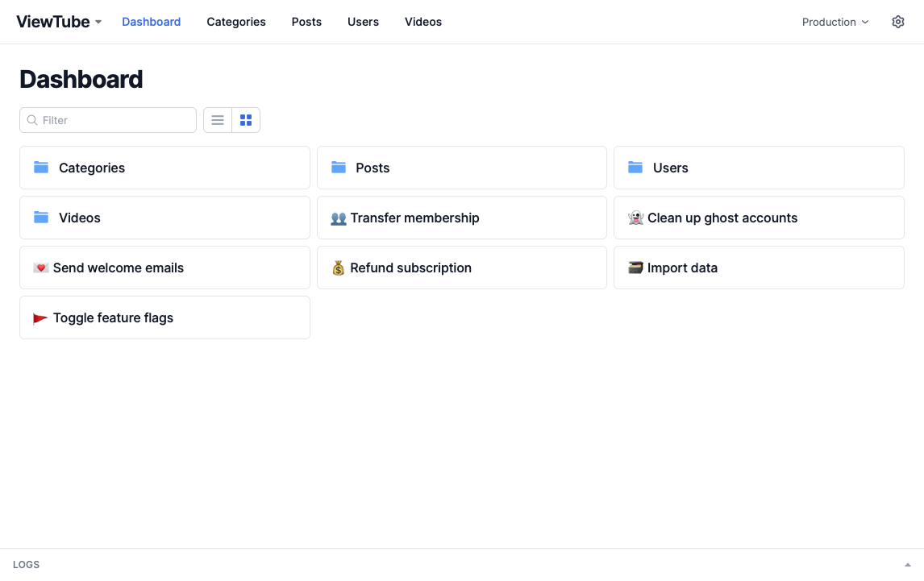Open the Videos nav tab
The image size is (924, 581).
coord(423,22)
